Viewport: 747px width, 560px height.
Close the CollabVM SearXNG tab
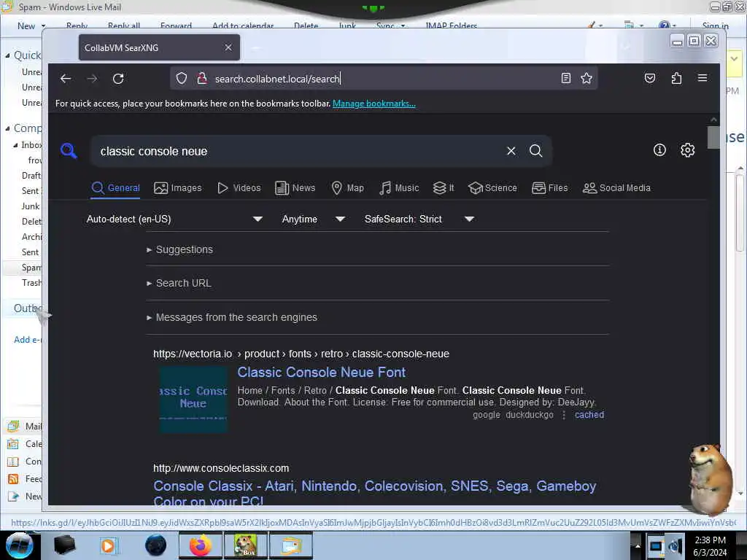tap(228, 47)
